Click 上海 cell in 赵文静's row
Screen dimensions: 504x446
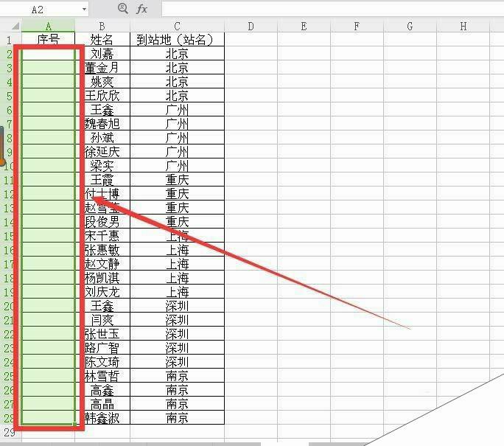(177, 264)
